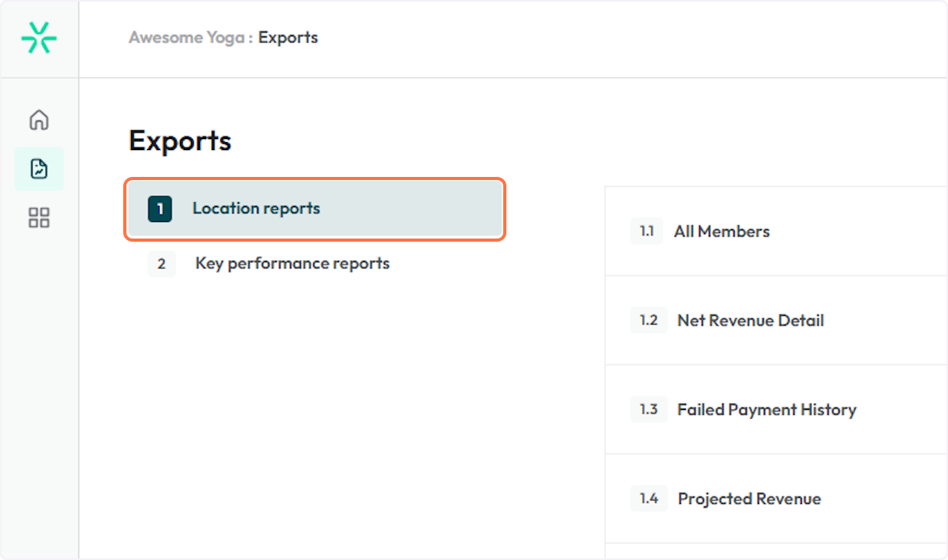Open the Failed Payment History report
Image resolution: width=948 pixels, height=560 pixels.
(x=766, y=410)
